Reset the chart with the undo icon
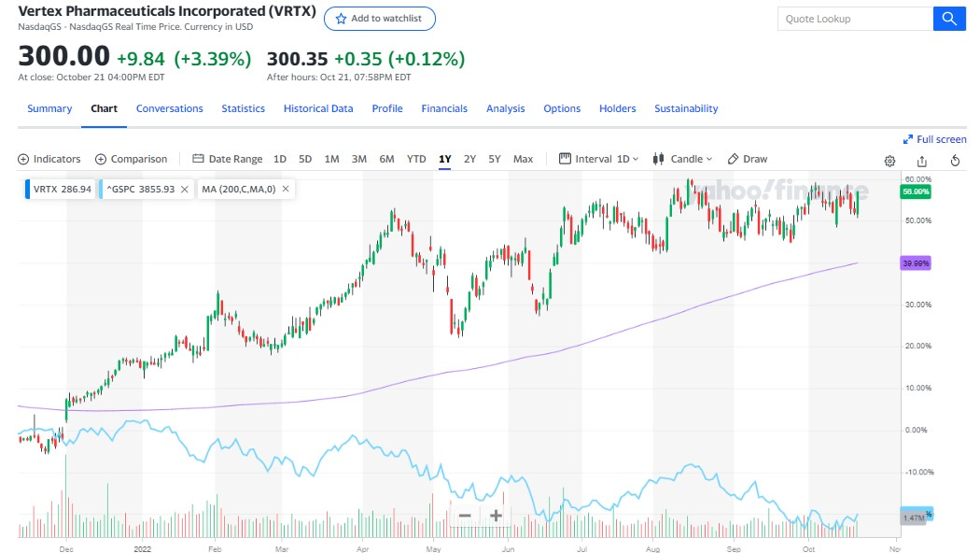The width and height of the screenshot is (980, 553). pos(955,161)
